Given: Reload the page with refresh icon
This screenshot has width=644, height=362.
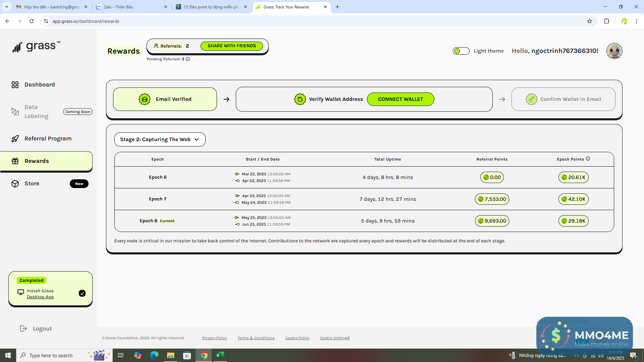Looking at the screenshot, I should [x=32, y=21].
